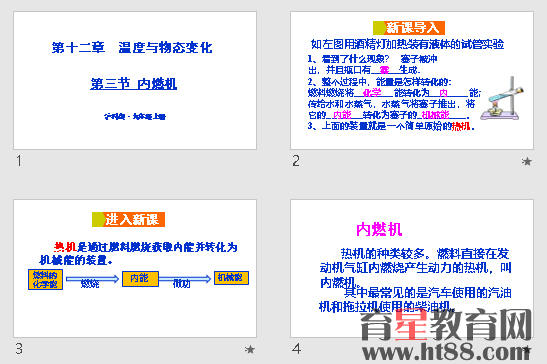Click animation star icon under slide 3
The width and height of the screenshot is (547, 364).
coord(249,349)
